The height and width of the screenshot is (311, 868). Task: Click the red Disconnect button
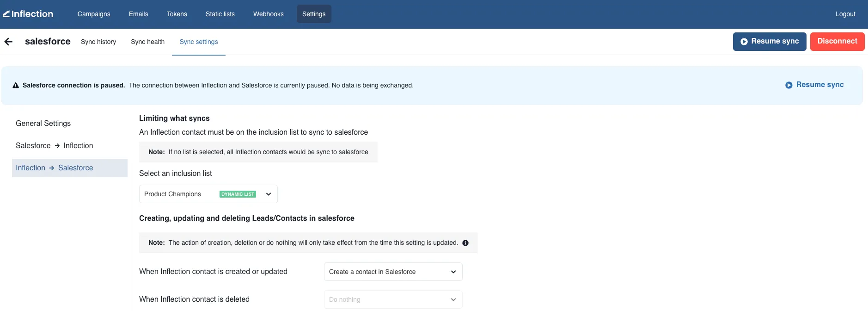click(837, 42)
